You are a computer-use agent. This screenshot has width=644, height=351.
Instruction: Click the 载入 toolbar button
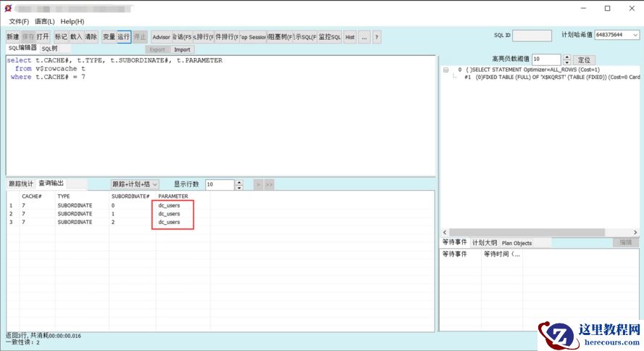pyautogui.click(x=76, y=37)
